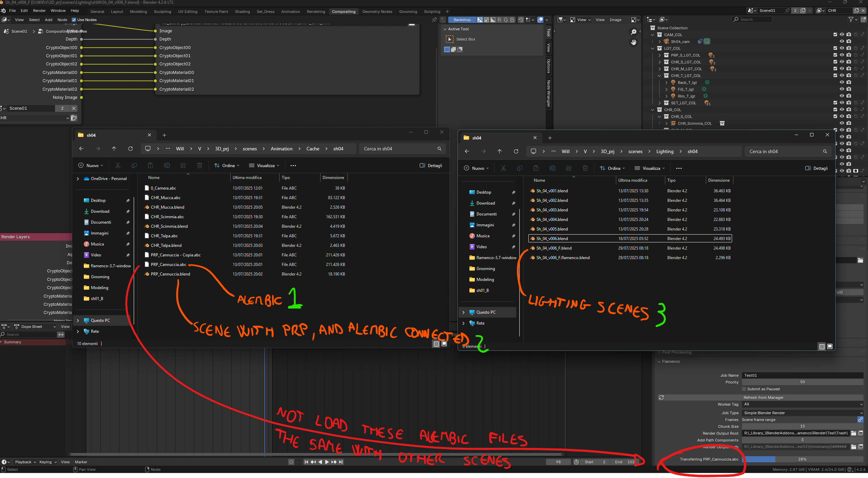
Task: Uncheck the LGT_COL exclude checkbox
Action: pyautogui.click(x=835, y=48)
